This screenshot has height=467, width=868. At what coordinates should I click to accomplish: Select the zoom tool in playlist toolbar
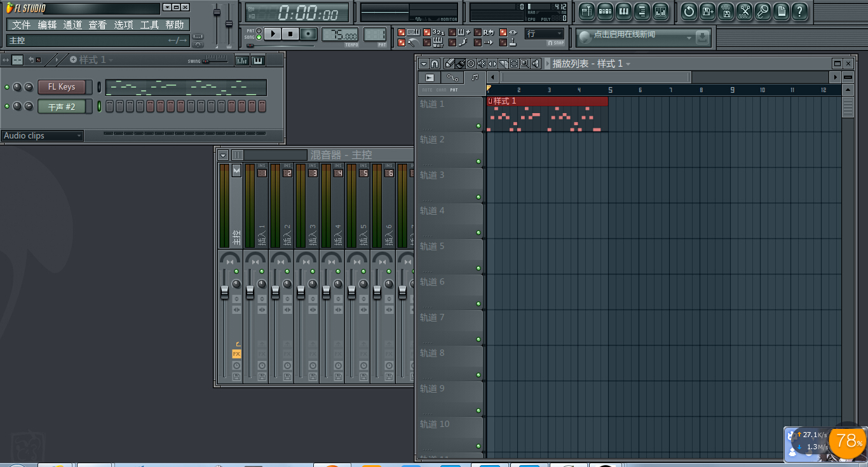pos(524,64)
